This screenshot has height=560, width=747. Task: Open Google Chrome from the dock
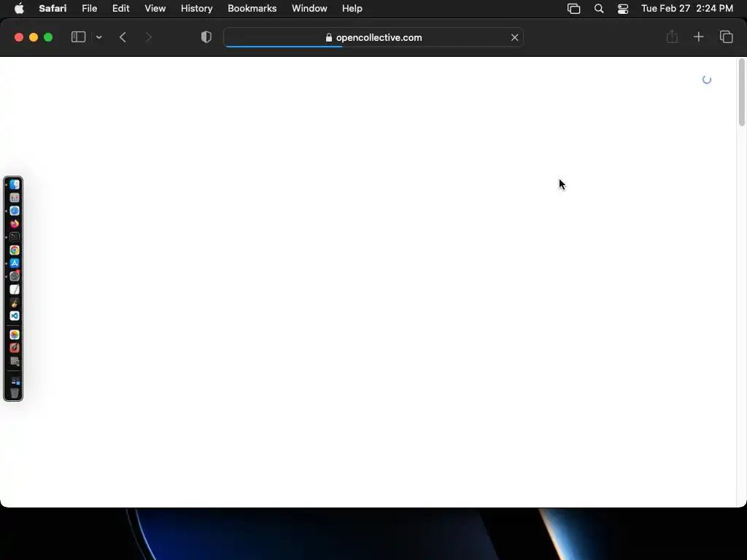tap(15, 250)
